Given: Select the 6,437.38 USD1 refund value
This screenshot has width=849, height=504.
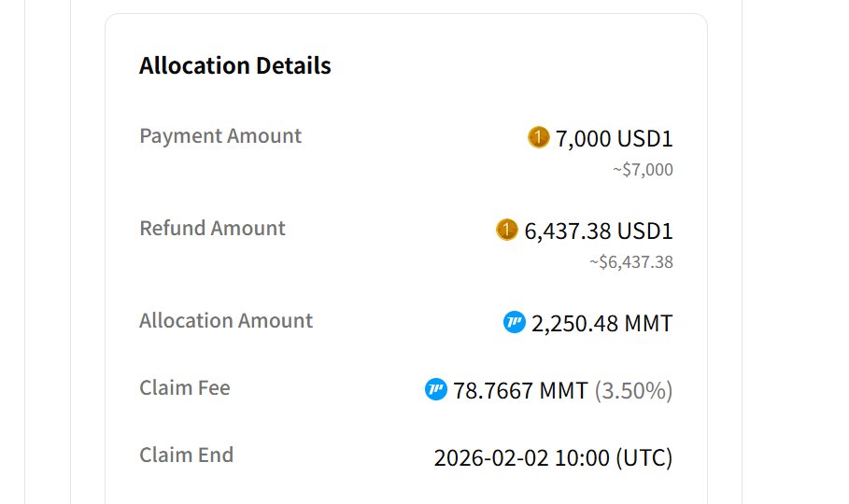Looking at the screenshot, I should point(598,231).
